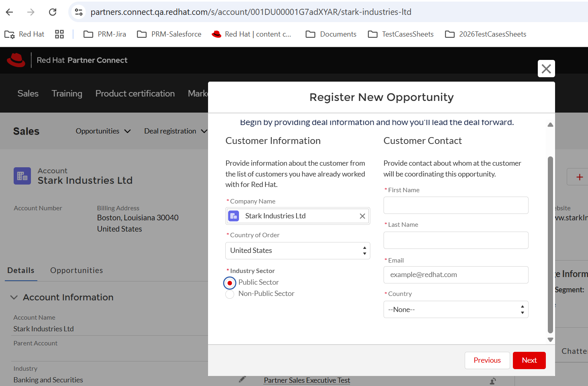Go back with the browser back arrow
This screenshot has width=588, height=386.
tap(10, 12)
